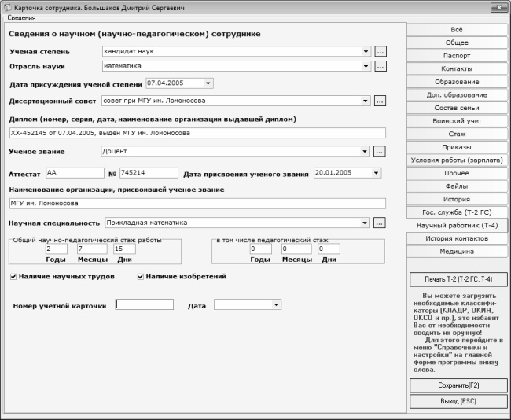Click the ellipsis button next to Ученая степень
The height and width of the screenshot is (420, 511).
(x=380, y=51)
